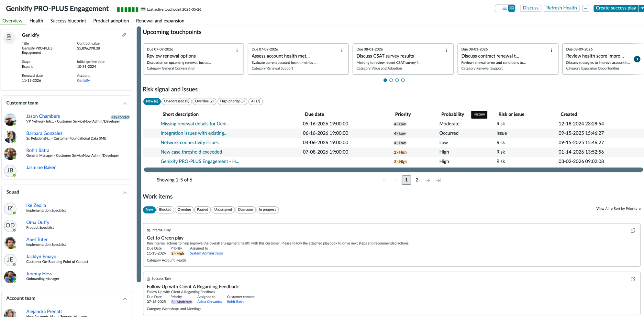Click Jason Chambers avatar photo
This screenshot has height=317, width=644.
[x=10, y=119]
